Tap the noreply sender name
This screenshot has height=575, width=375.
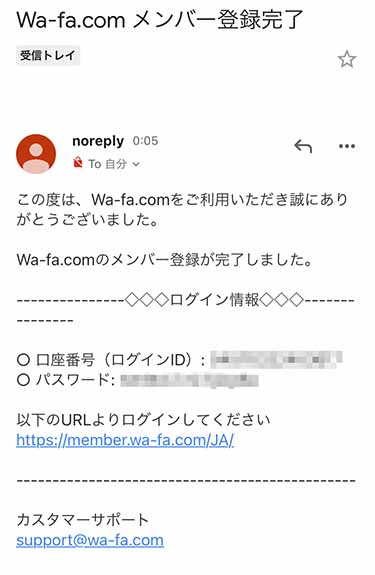98,141
